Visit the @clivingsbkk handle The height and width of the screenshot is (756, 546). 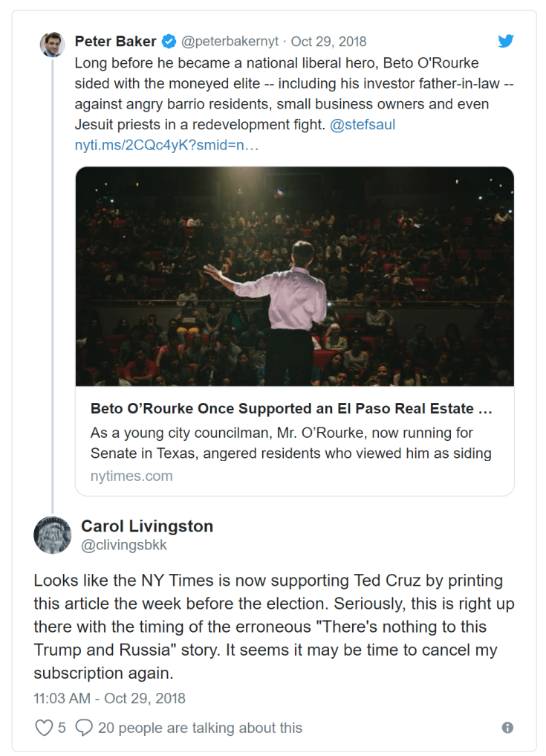click(124, 546)
